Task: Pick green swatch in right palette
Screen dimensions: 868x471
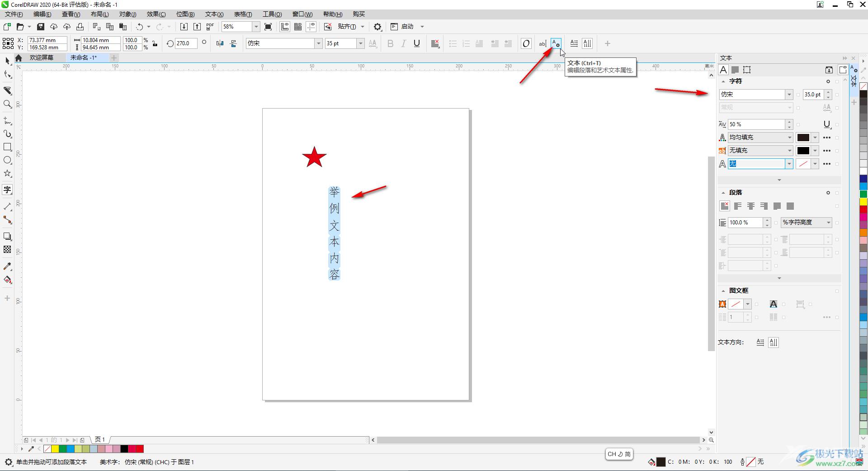Action: coord(863,194)
